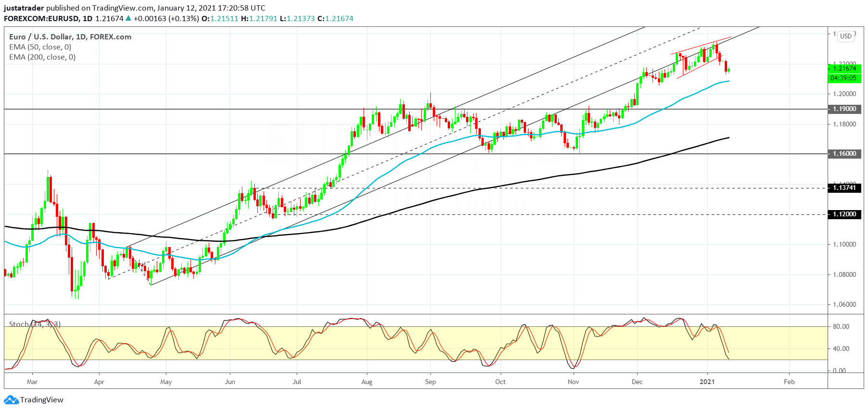Click the L:1.21373 low value in header
868x411 pixels.
point(298,19)
